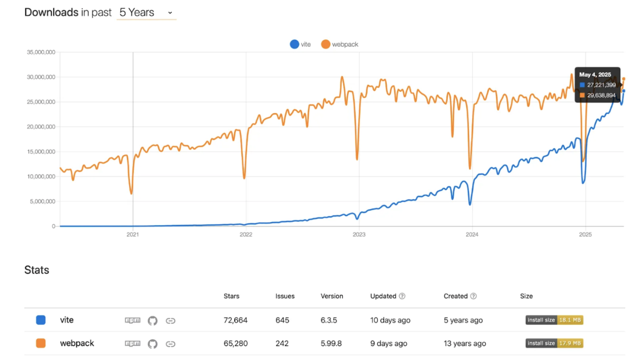The width and height of the screenshot is (644, 357).
Task: Click the Stars column header
Action: click(231, 296)
